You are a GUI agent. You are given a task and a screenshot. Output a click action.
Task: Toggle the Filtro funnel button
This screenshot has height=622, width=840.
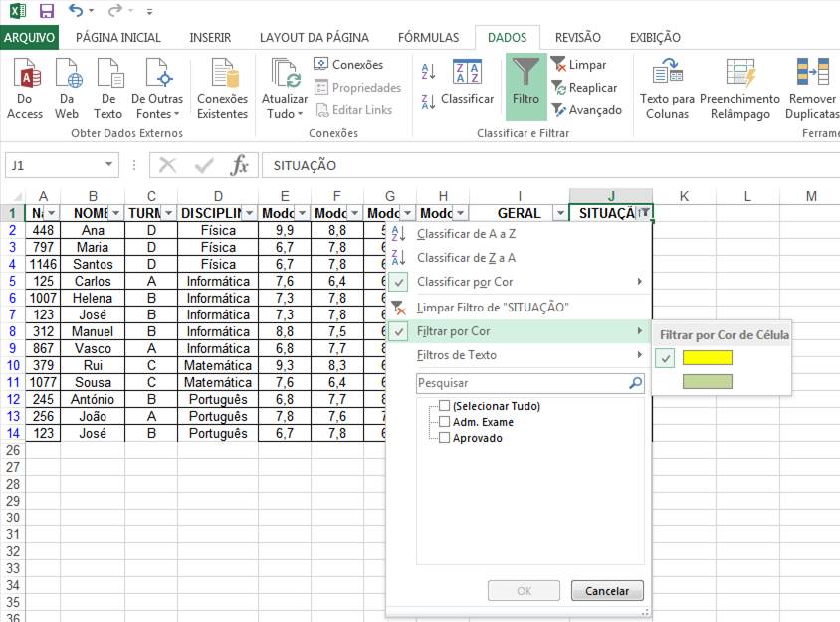526,87
